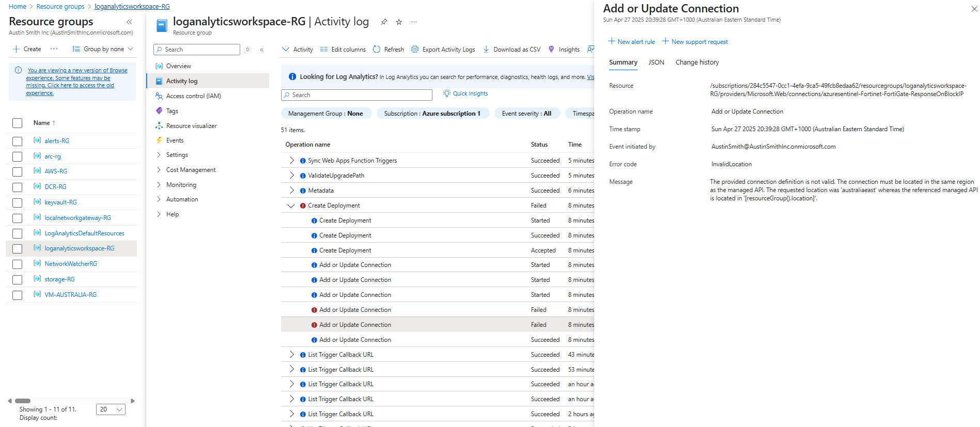Viewport: 980px width, 427px height.
Task: Check the keyvault-RG checkbox
Action: click(18, 202)
